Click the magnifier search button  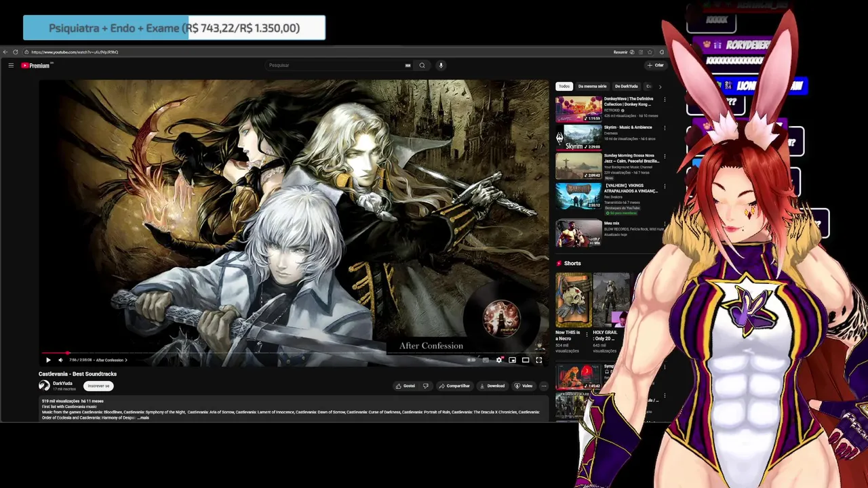(422, 65)
